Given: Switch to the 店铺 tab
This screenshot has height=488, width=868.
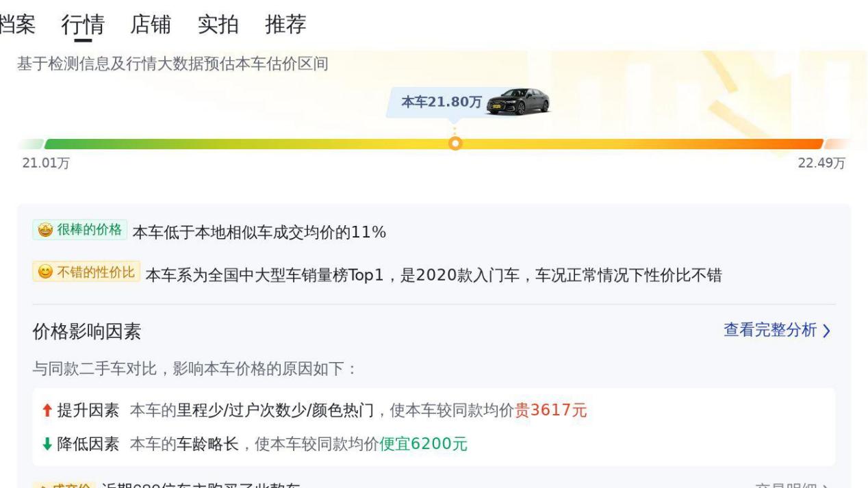Looking at the screenshot, I should coord(150,25).
